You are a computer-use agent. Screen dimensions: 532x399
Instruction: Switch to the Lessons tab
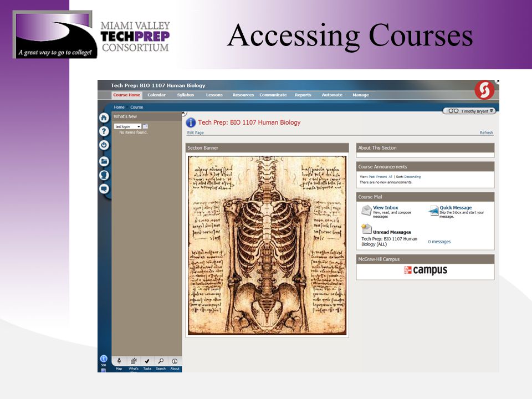(214, 95)
